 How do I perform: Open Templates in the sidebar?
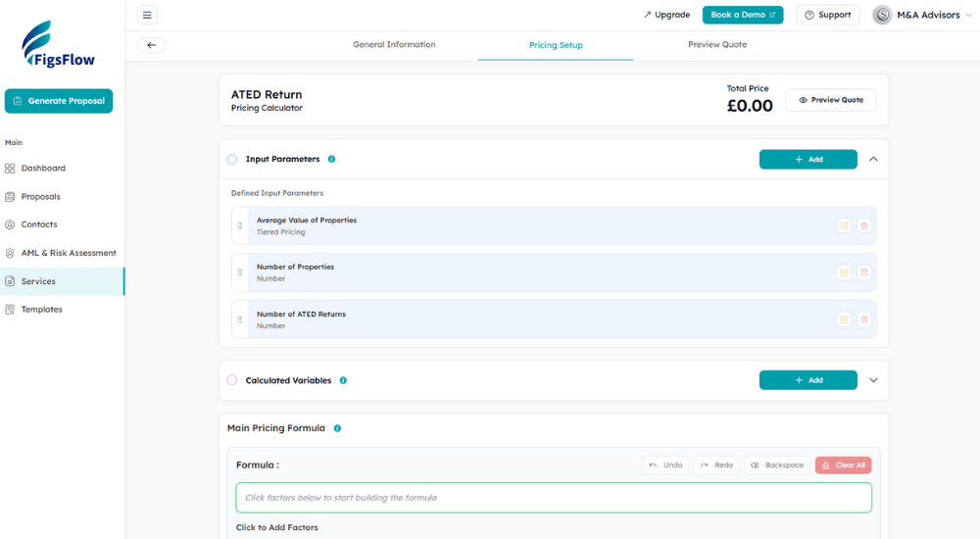(x=63, y=310)
